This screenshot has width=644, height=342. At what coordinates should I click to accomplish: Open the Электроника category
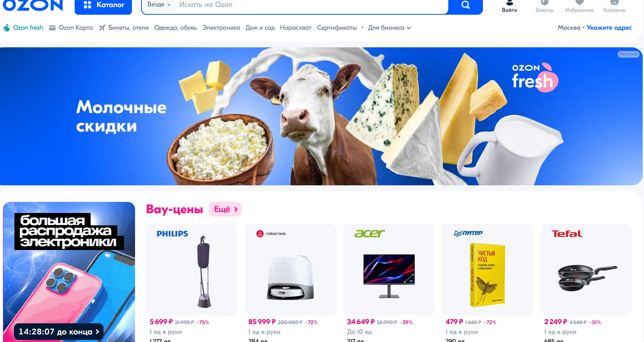(x=221, y=28)
